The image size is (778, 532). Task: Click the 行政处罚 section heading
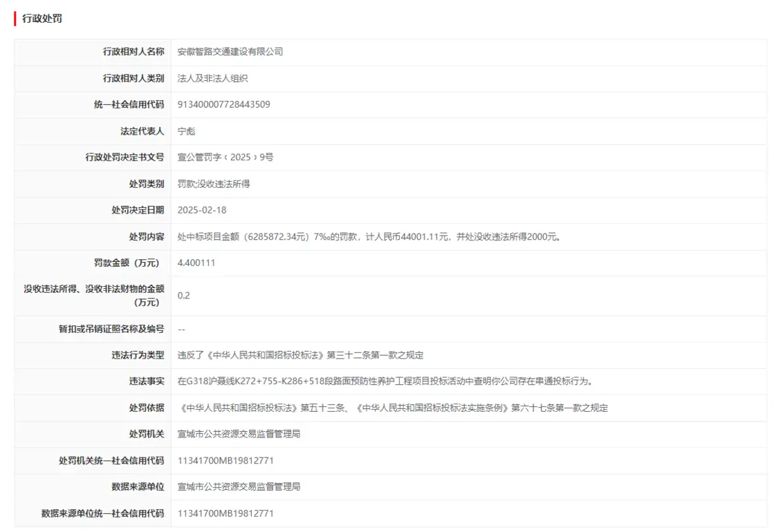(42, 19)
